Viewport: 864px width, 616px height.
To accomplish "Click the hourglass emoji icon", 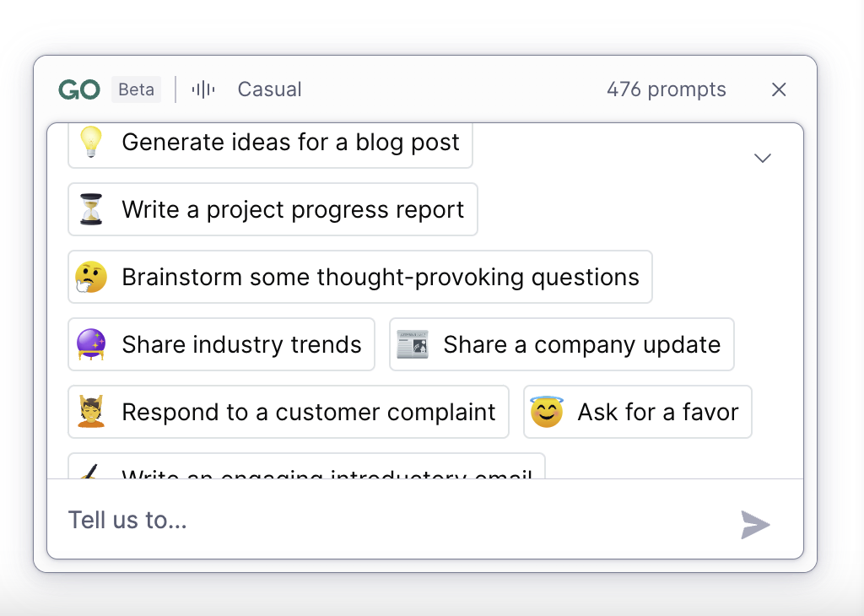I will tap(91, 209).
